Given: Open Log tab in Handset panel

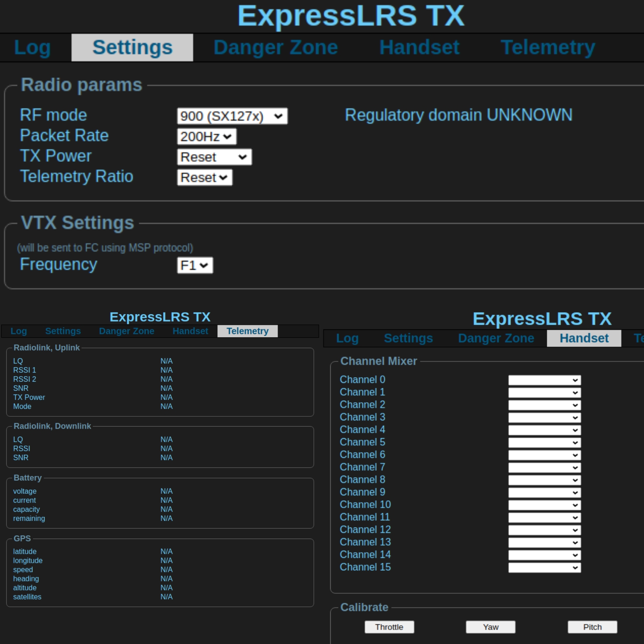Looking at the screenshot, I should point(347,338).
